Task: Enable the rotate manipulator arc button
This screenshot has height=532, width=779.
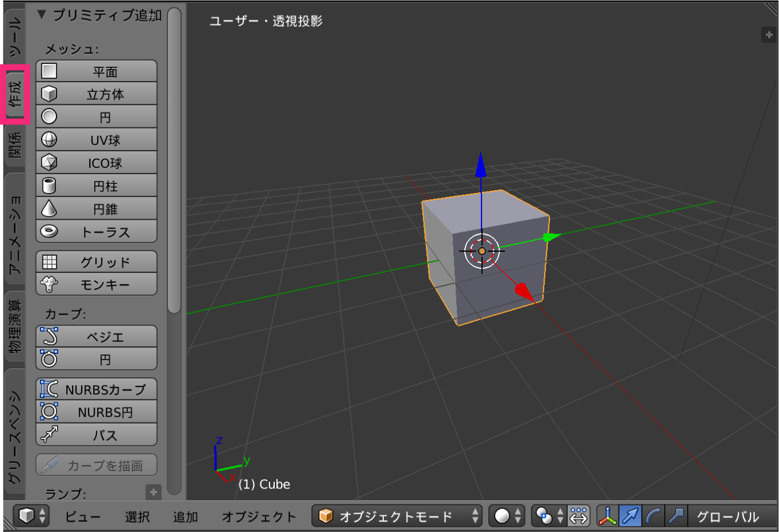Action: pos(653,516)
